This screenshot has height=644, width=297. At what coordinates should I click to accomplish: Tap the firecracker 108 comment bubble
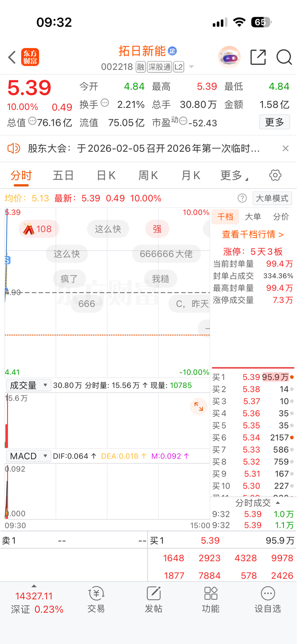point(39,229)
